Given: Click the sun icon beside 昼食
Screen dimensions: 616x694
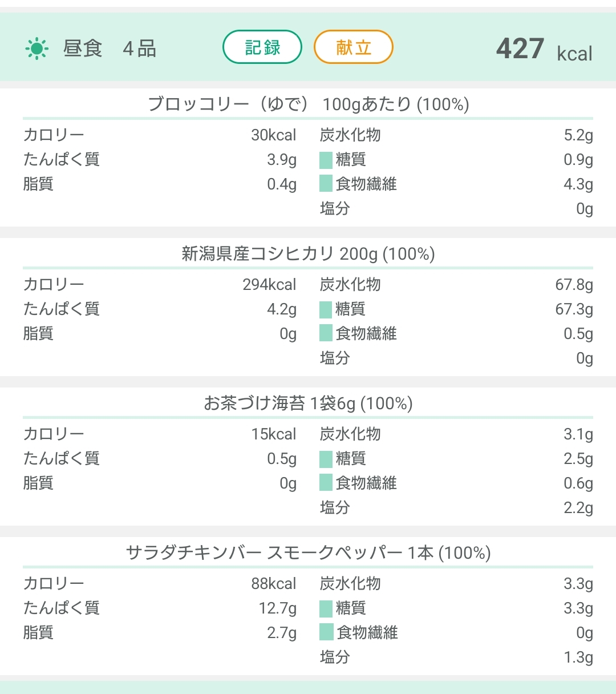Looking at the screenshot, I should point(37,49).
